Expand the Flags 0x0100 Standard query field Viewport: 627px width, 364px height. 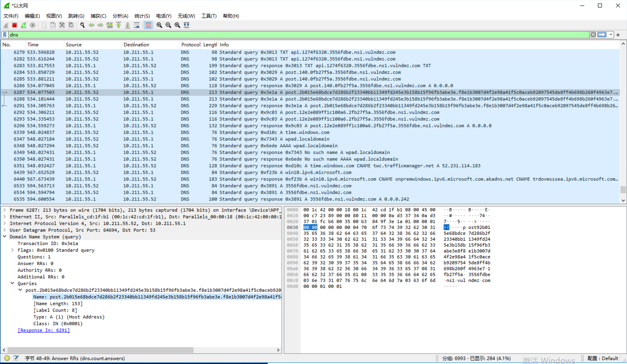click(12, 250)
